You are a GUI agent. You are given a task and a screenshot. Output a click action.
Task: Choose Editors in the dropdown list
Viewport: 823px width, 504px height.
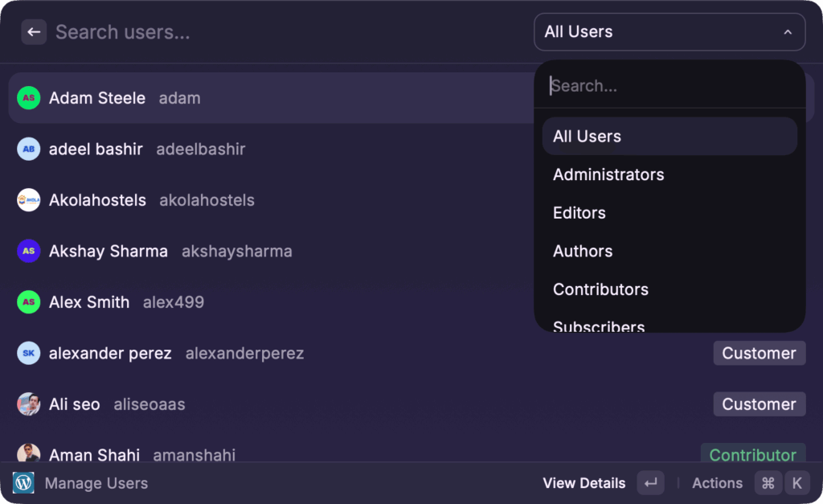pyautogui.click(x=579, y=213)
